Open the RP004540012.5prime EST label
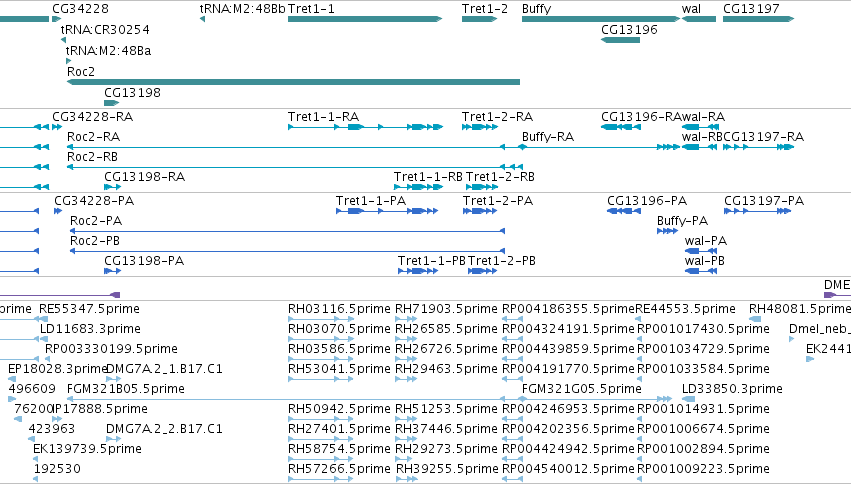 point(568,469)
